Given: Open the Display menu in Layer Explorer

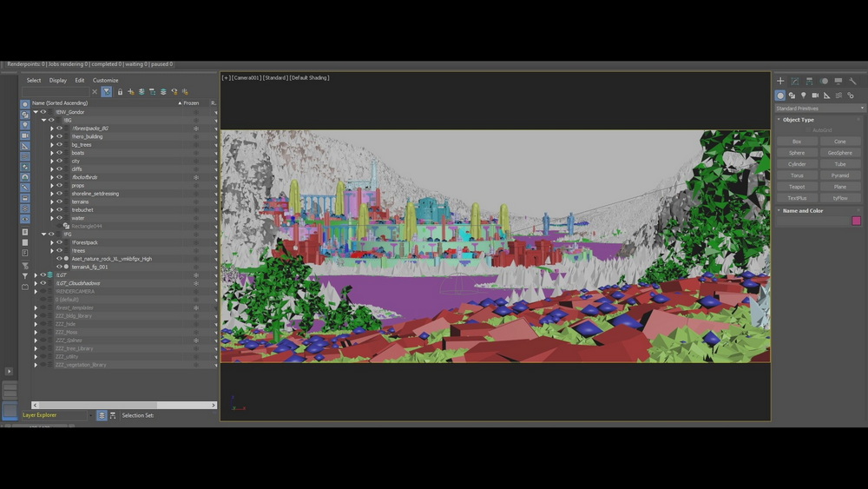Looking at the screenshot, I should (x=57, y=81).
